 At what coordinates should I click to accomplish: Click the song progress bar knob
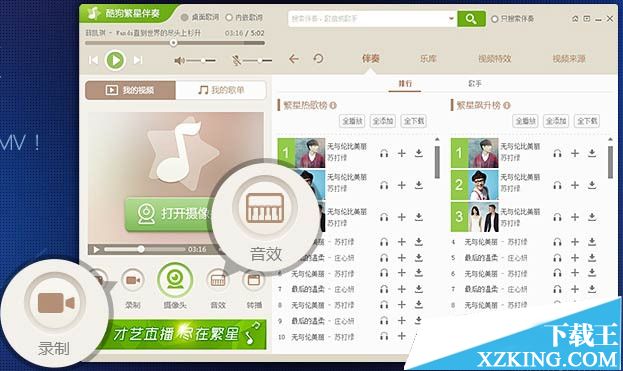point(173,43)
